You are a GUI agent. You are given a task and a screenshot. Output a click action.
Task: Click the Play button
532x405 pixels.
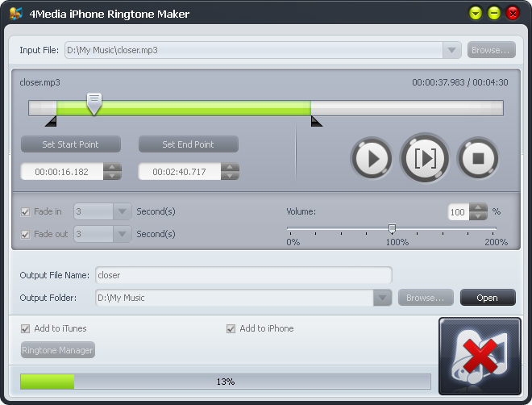pyautogui.click(x=372, y=158)
